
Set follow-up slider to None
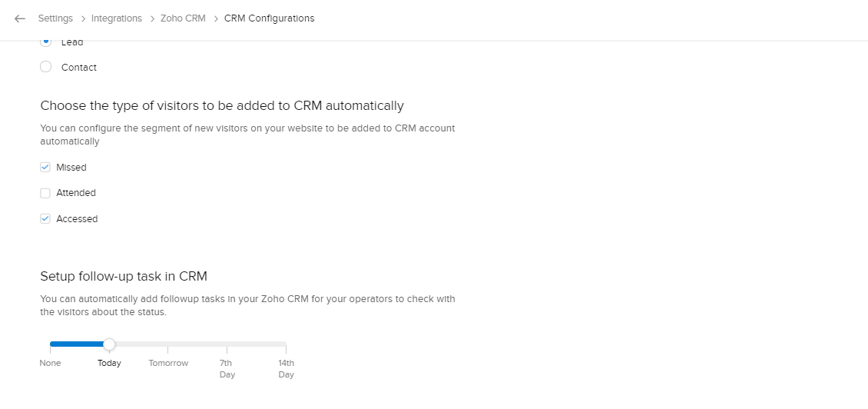click(x=50, y=344)
